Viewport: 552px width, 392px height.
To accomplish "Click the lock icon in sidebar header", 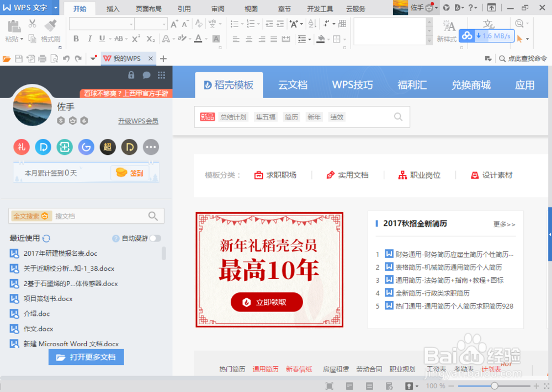I will coord(131,75).
